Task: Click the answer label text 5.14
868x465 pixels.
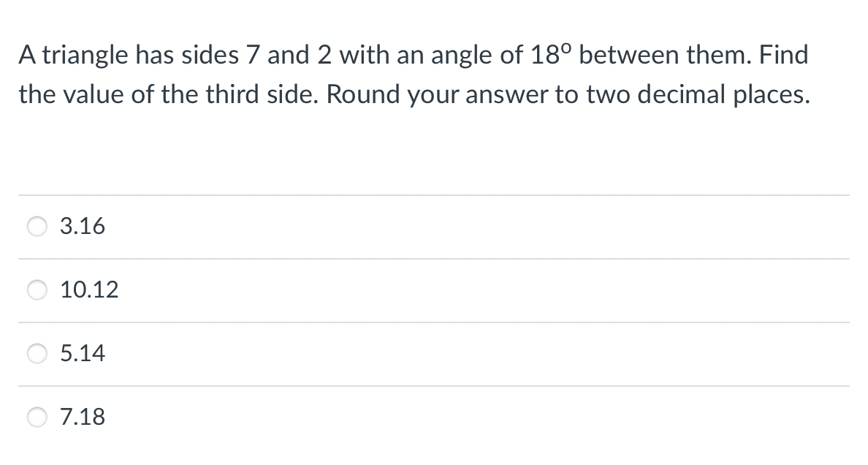Action: [x=83, y=353]
